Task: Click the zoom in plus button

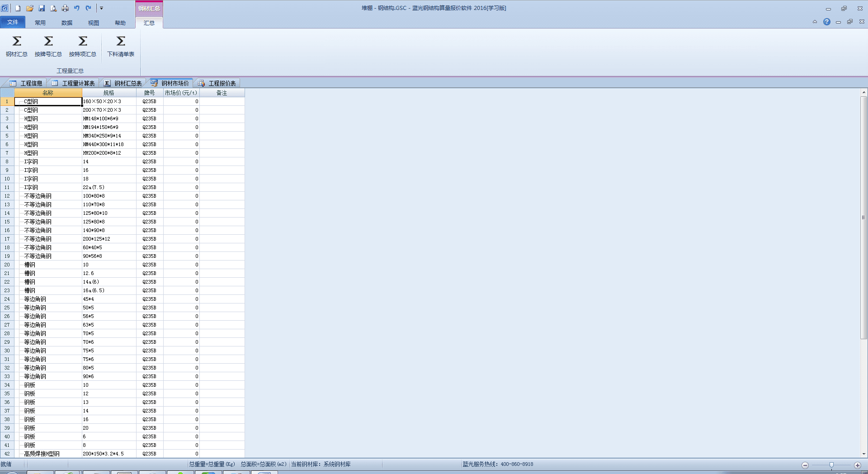Action: click(857, 465)
